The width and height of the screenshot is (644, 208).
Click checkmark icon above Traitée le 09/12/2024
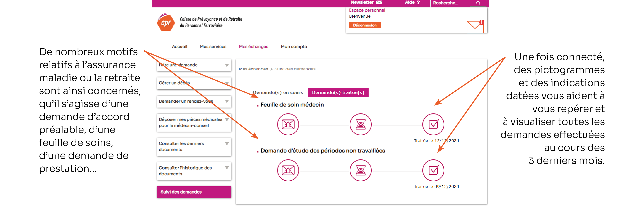pos(433,170)
